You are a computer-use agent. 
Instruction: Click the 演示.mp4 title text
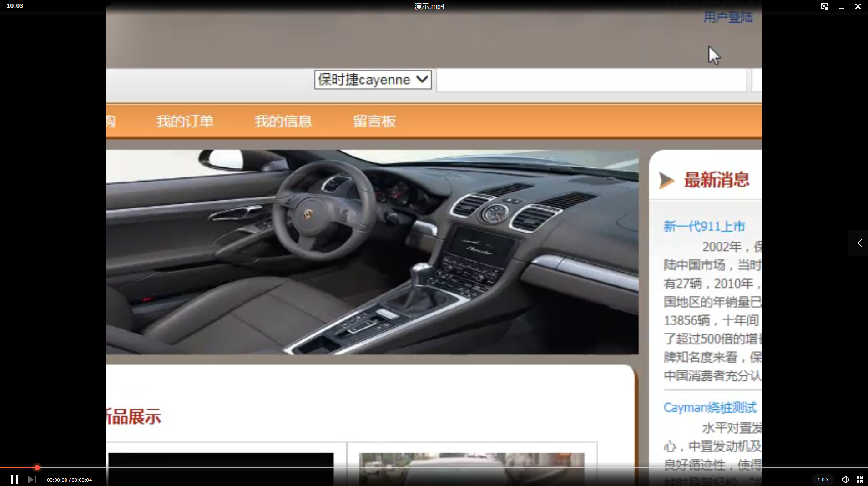point(429,6)
